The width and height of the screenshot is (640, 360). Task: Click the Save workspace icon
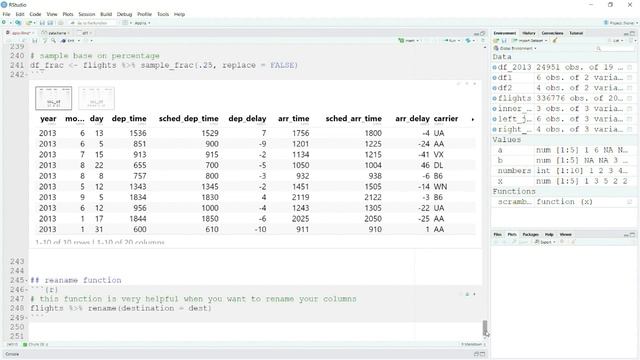point(504,41)
